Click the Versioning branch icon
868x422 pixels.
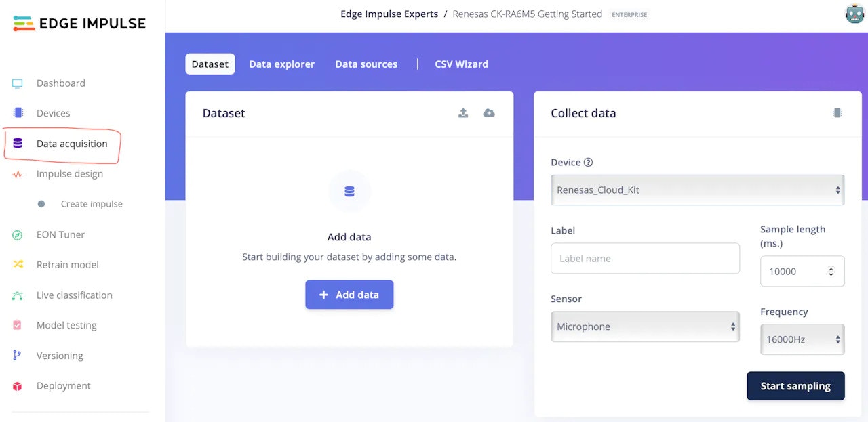[x=18, y=356]
